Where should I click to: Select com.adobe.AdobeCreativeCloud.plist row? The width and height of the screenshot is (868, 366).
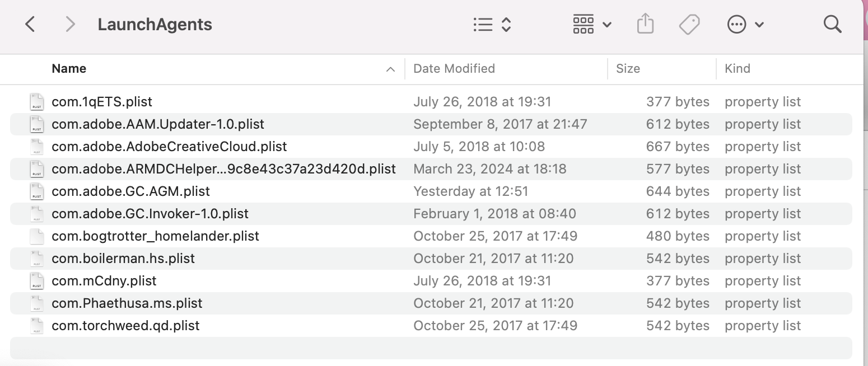(169, 147)
